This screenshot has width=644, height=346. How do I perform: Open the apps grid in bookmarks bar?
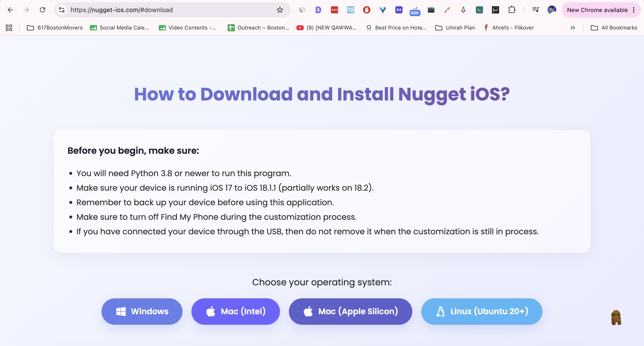click(x=9, y=28)
